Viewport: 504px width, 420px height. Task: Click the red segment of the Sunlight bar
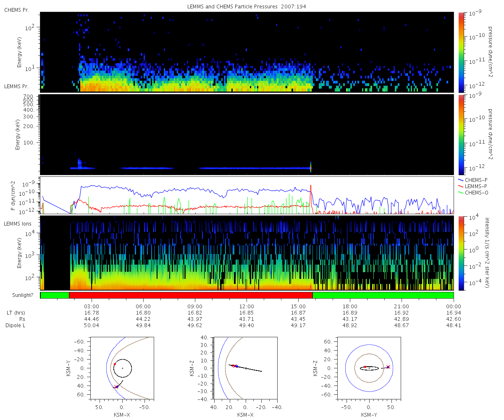pyautogui.click(x=191, y=295)
